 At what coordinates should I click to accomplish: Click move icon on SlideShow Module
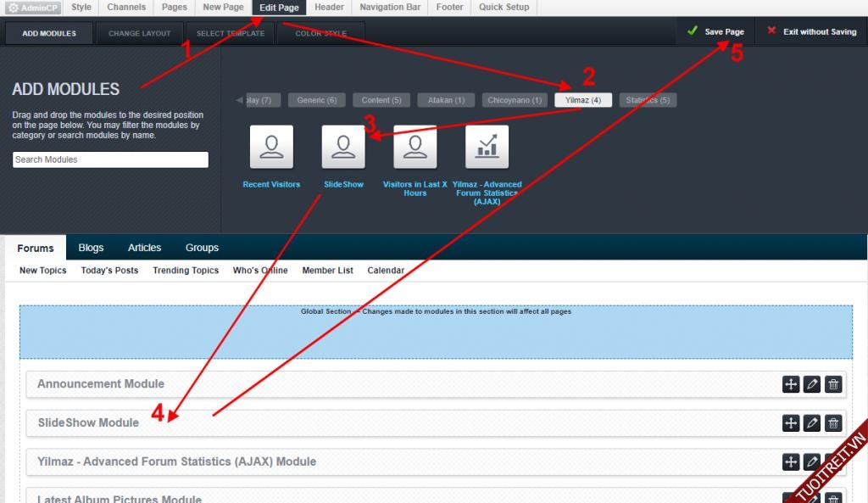[790, 423]
